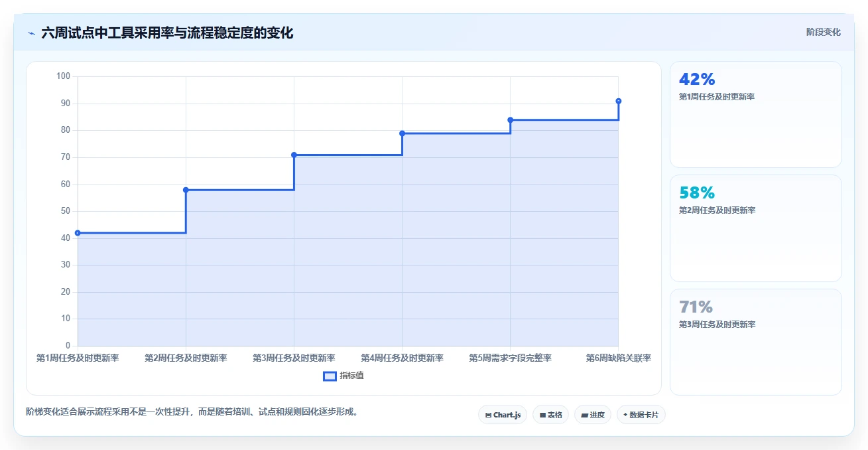Select the 数据卡片 chip
This screenshot has height=450, width=868.
(641, 415)
